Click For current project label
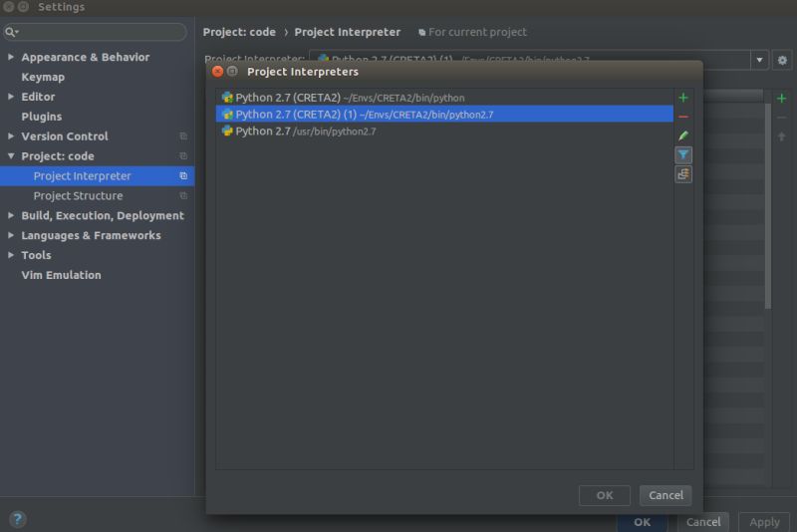The width and height of the screenshot is (797, 532). point(477,32)
